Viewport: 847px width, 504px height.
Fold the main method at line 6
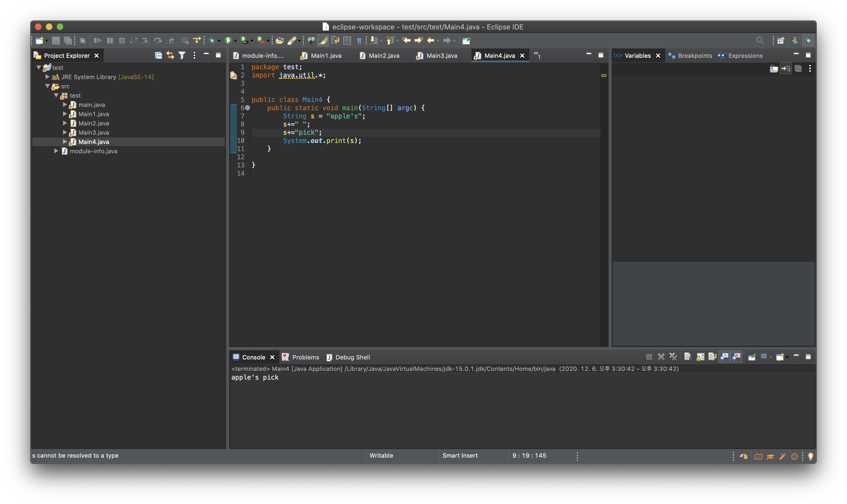248,108
